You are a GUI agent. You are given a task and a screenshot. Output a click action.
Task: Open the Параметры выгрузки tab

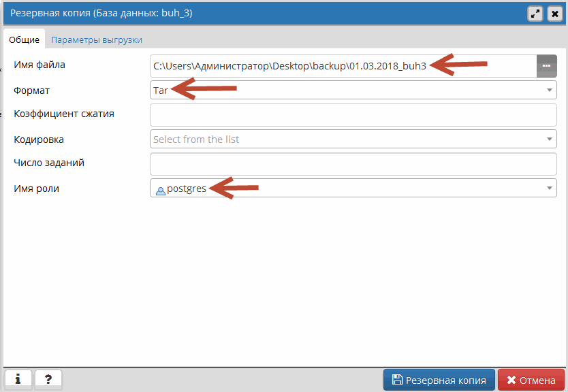click(x=97, y=40)
